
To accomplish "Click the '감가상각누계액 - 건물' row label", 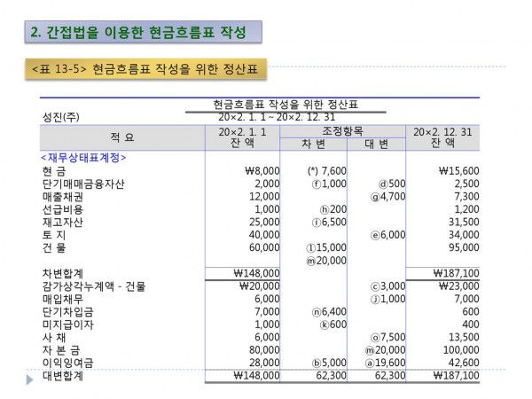I will (x=94, y=286).
